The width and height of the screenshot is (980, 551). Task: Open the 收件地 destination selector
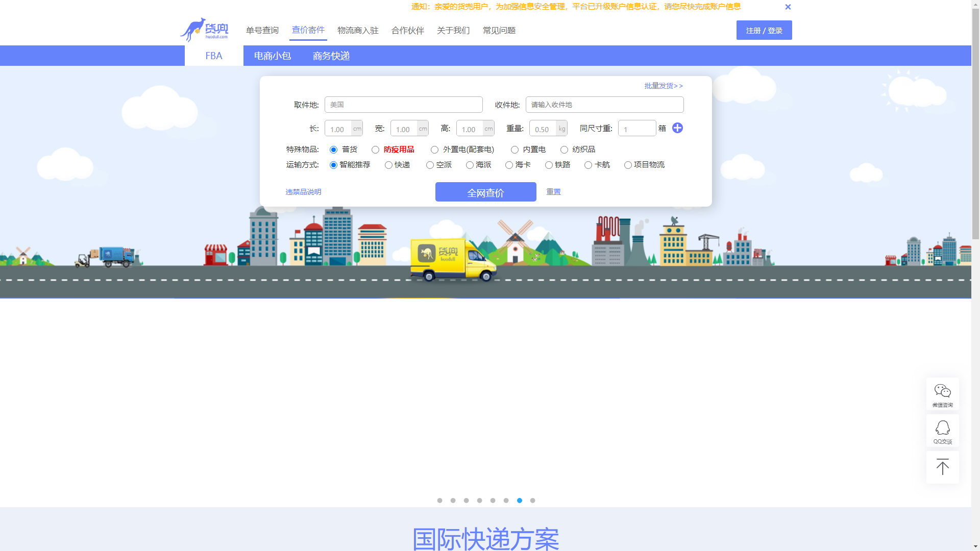click(x=604, y=105)
